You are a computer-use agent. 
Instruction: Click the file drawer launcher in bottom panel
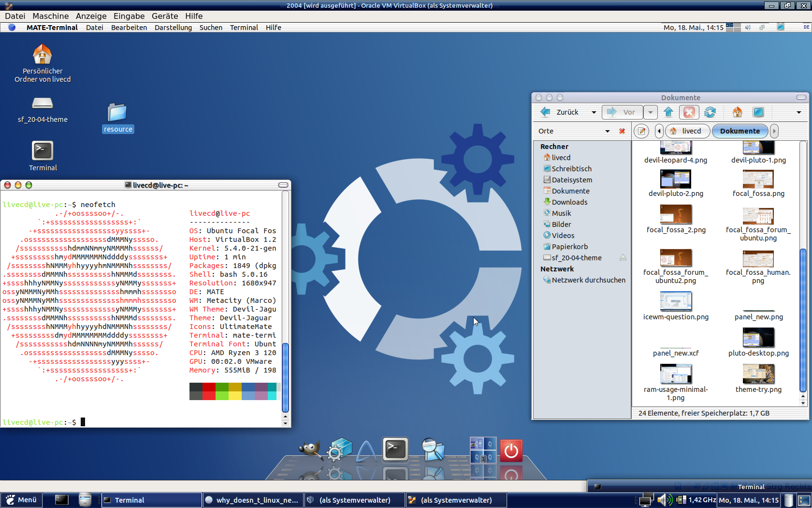coord(85,500)
